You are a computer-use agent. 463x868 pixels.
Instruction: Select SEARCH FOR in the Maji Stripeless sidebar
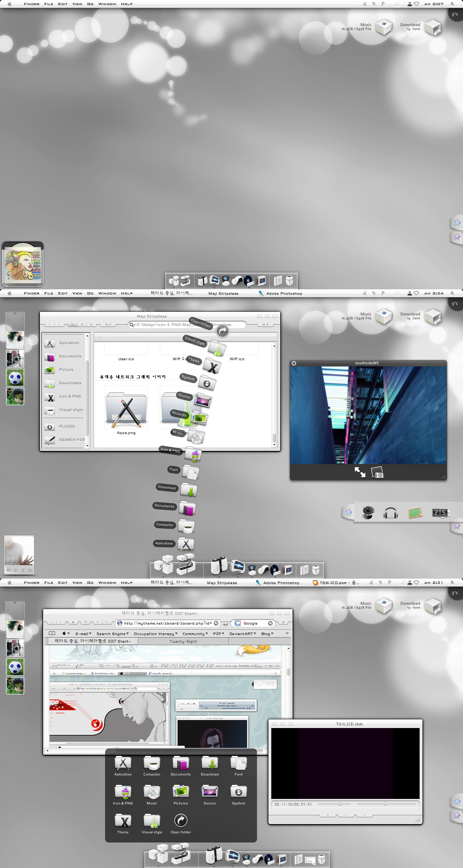(x=64, y=440)
